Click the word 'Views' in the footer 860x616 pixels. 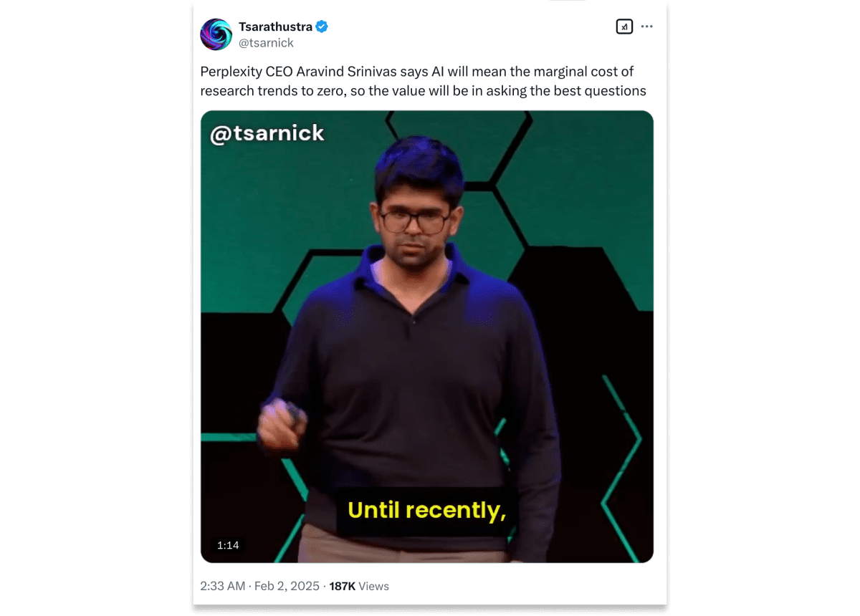click(x=374, y=586)
